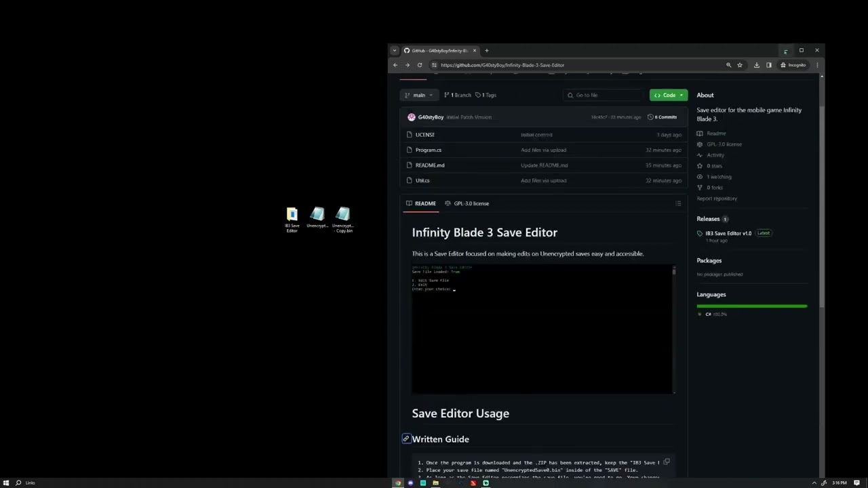Open Initial Patch Version commit message
This screenshot has height=488, width=868.
[x=469, y=117]
